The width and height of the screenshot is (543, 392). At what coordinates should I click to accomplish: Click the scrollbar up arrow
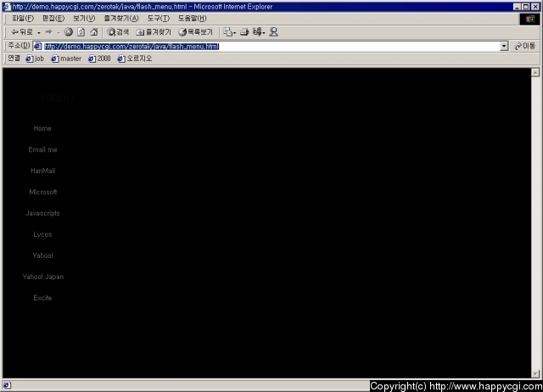coord(535,72)
